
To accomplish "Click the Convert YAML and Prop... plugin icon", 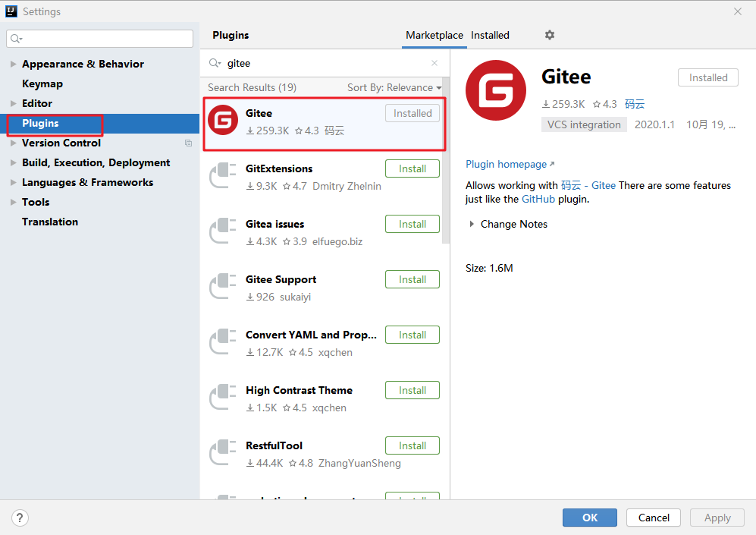I will [223, 342].
